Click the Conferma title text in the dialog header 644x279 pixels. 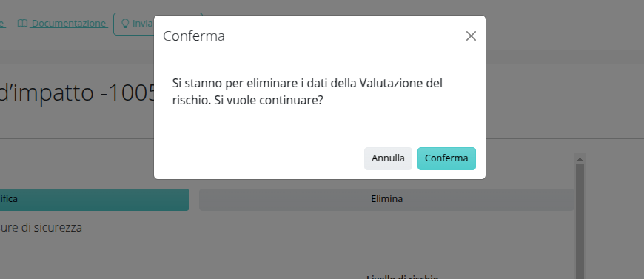pos(194,36)
